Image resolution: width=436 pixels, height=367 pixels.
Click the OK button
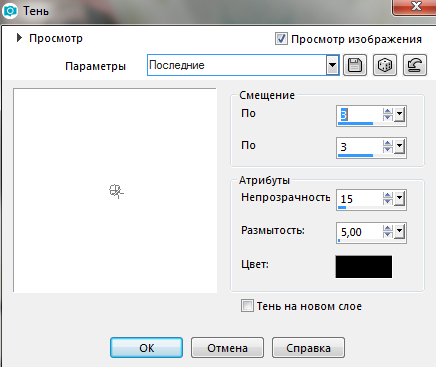[x=147, y=348]
